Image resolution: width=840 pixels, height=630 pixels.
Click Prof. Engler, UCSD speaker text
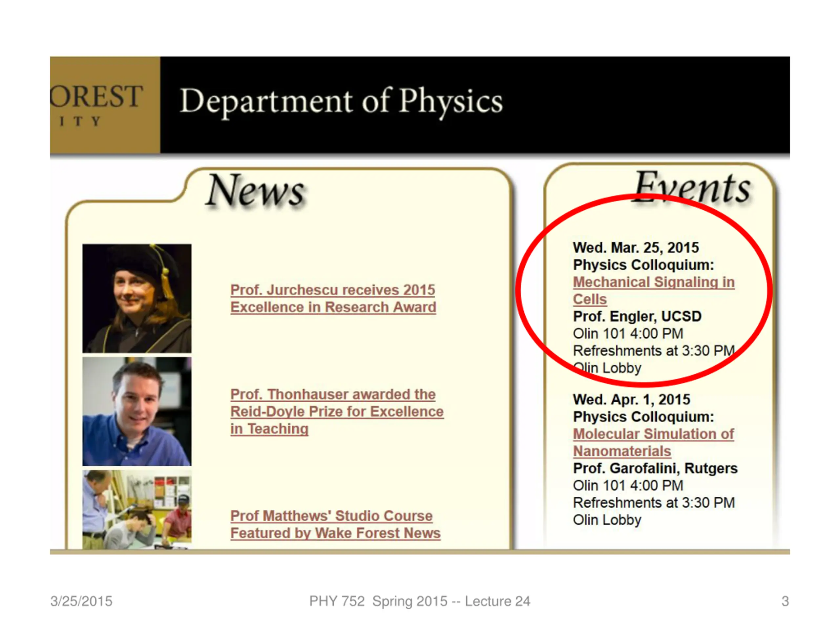[637, 316]
